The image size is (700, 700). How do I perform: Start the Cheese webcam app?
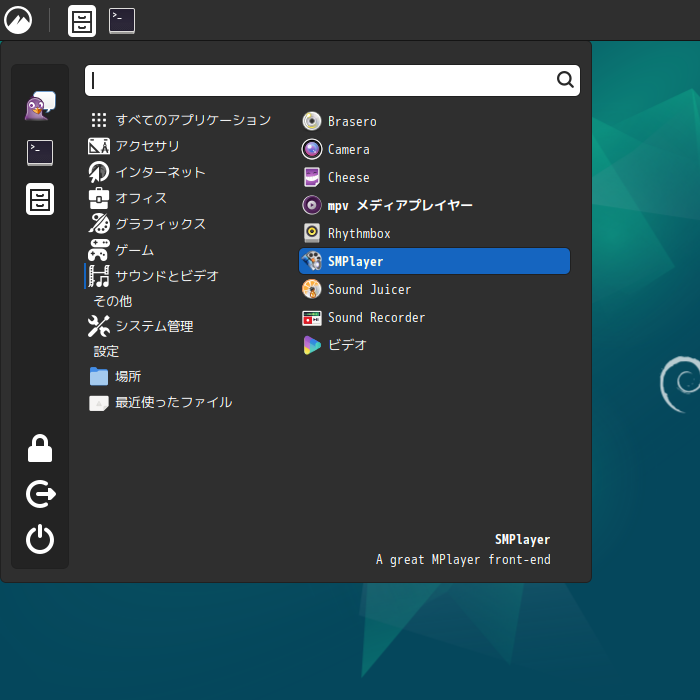point(348,178)
